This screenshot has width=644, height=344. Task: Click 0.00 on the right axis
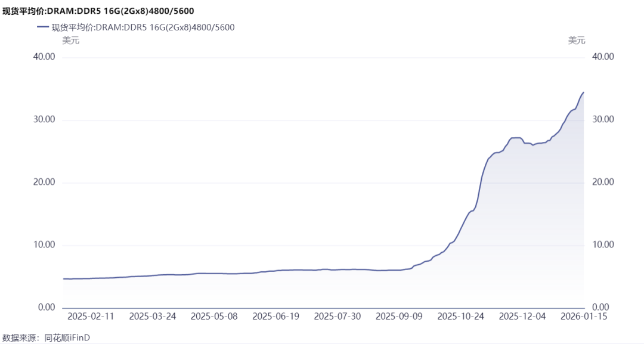pos(600,307)
